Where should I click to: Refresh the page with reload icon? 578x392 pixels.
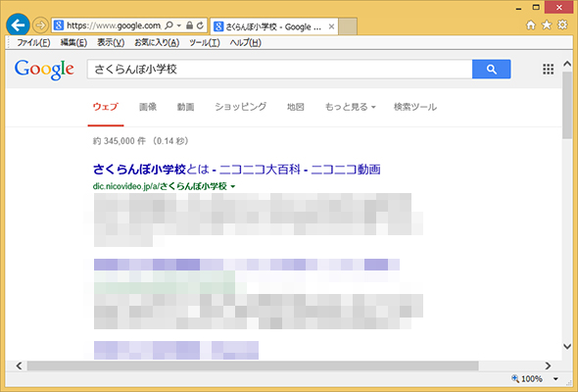[x=200, y=25]
